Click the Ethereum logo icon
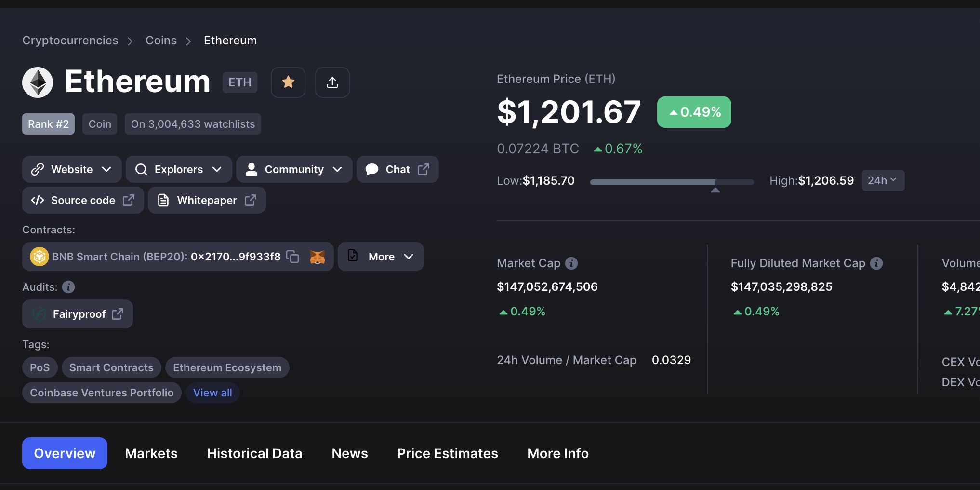 point(38,82)
